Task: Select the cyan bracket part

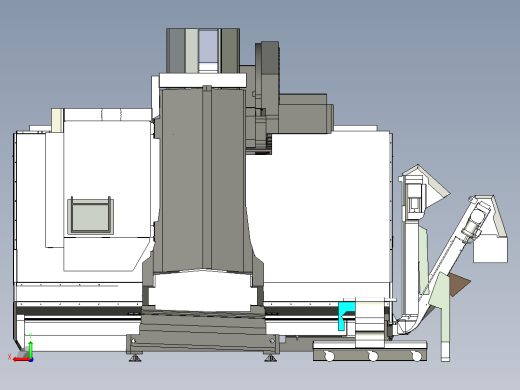Action: pyautogui.click(x=345, y=316)
